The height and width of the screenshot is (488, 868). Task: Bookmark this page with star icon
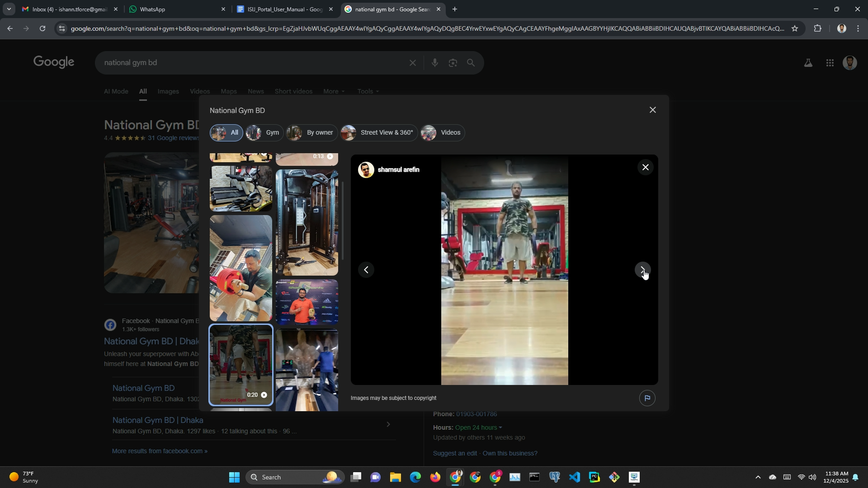[795, 28]
